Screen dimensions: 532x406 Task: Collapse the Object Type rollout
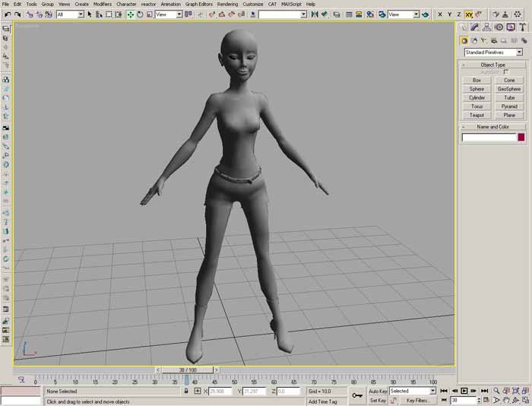click(x=493, y=65)
